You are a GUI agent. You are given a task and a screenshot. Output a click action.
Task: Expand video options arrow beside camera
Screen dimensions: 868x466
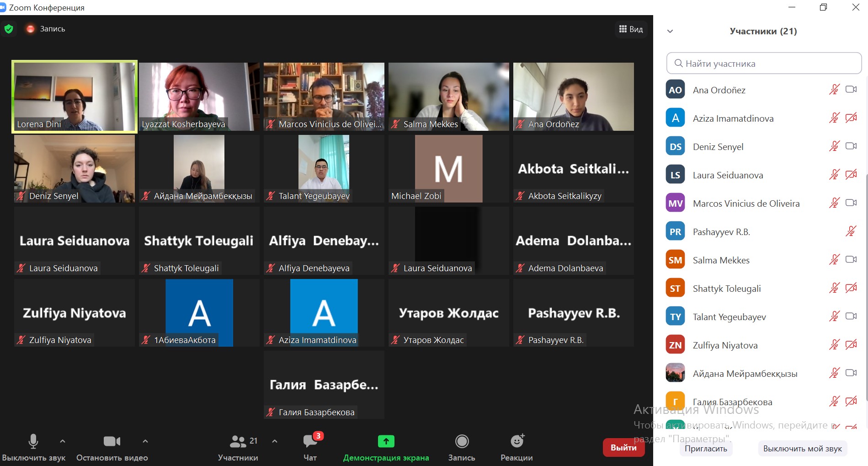tap(145, 441)
